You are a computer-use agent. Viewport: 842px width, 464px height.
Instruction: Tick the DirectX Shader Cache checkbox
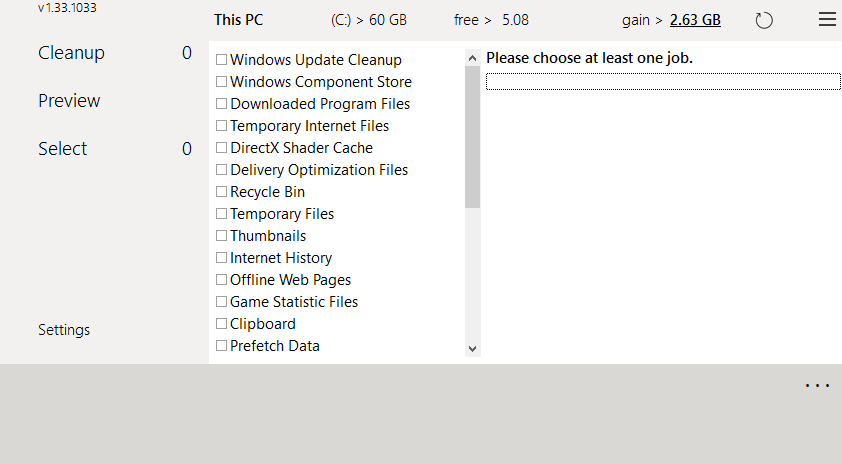click(x=222, y=148)
